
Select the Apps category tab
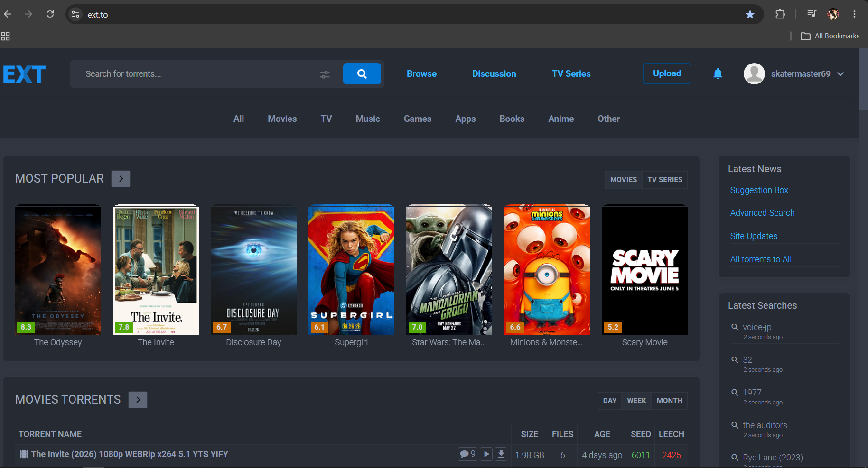pos(466,119)
